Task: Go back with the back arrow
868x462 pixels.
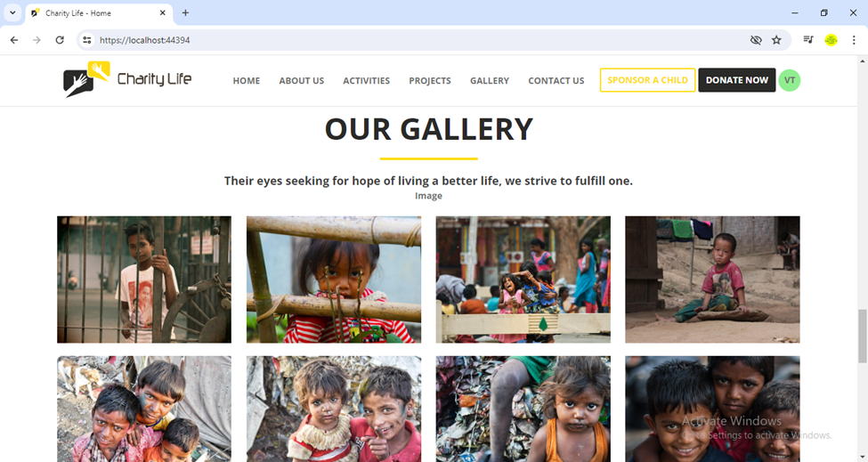Action: (x=14, y=40)
